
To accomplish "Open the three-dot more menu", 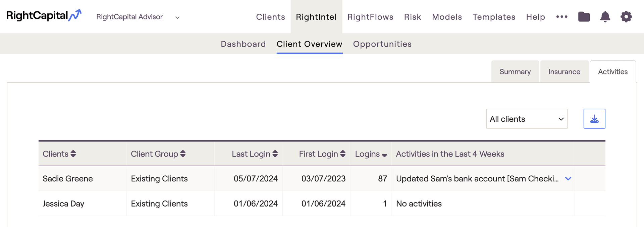I will 562,16.
